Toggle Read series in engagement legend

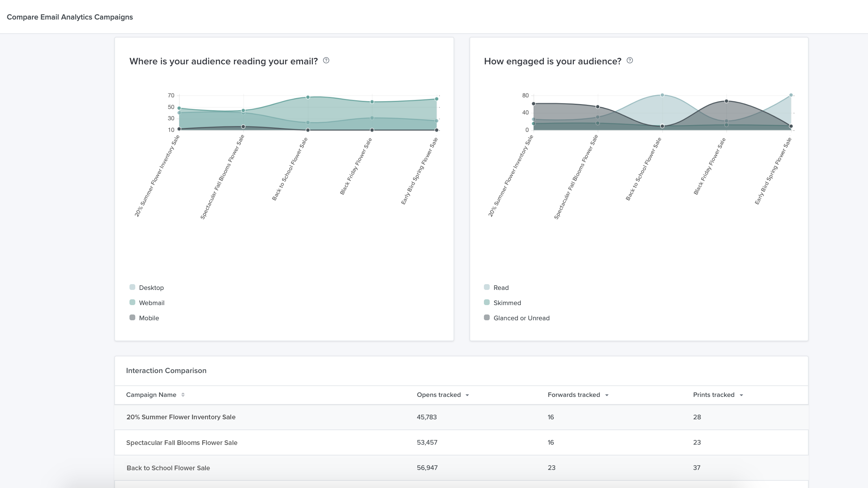[x=496, y=287]
